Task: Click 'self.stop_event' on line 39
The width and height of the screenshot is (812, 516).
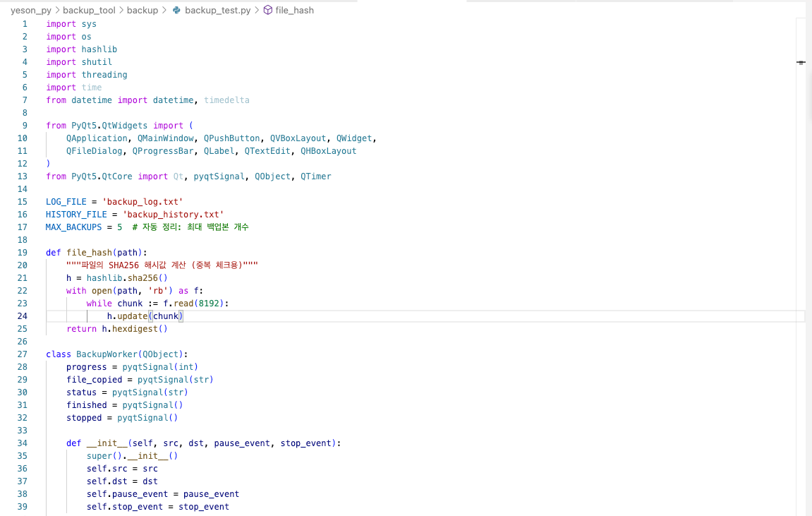Action: pos(124,507)
